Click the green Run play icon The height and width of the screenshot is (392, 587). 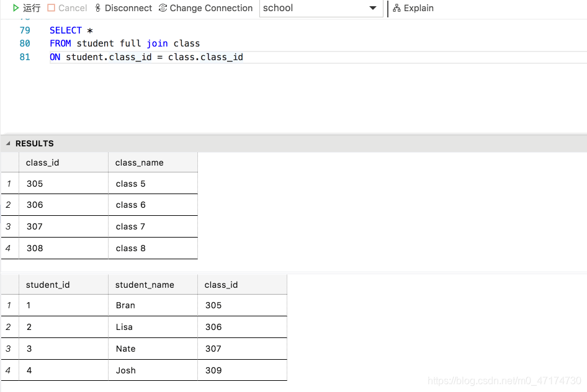[x=16, y=8]
